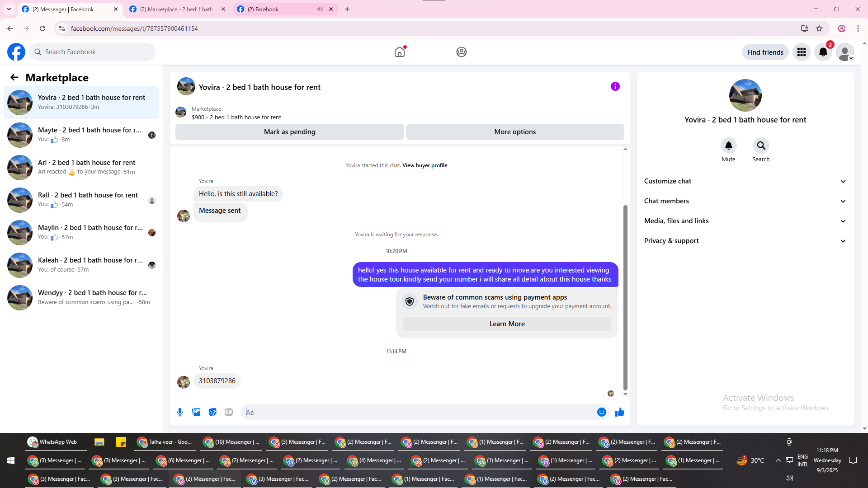Bookmark this page with the star
This screenshot has width=868, height=488.
(819, 28)
